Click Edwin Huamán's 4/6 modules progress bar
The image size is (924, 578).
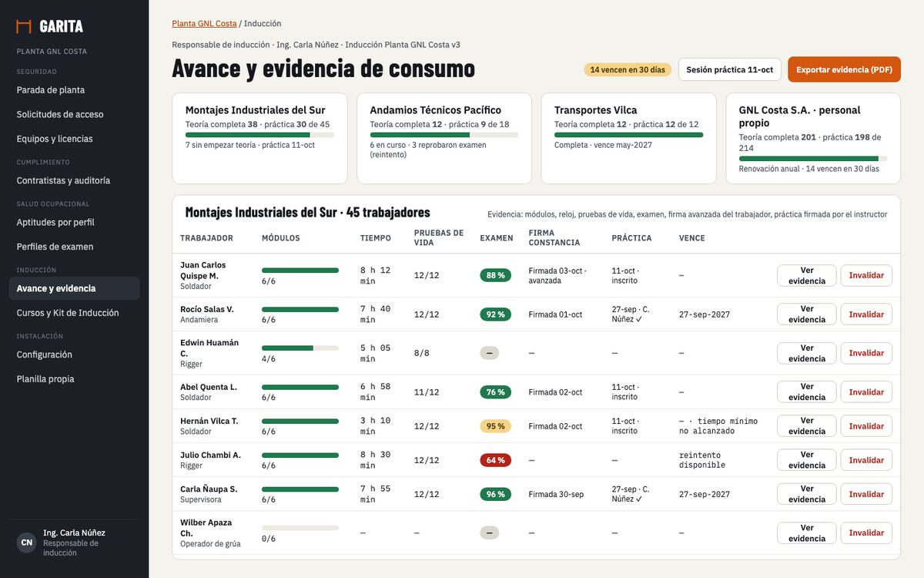pos(300,348)
